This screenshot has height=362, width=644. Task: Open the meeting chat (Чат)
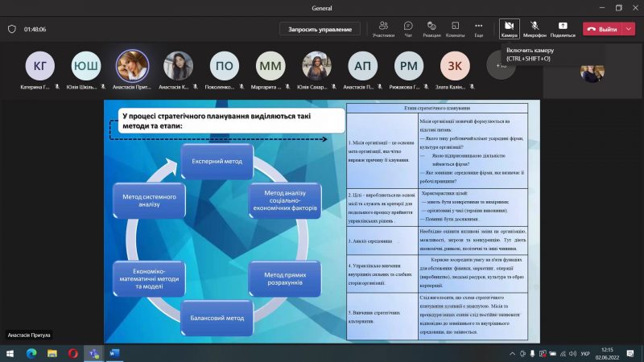coord(408,29)
